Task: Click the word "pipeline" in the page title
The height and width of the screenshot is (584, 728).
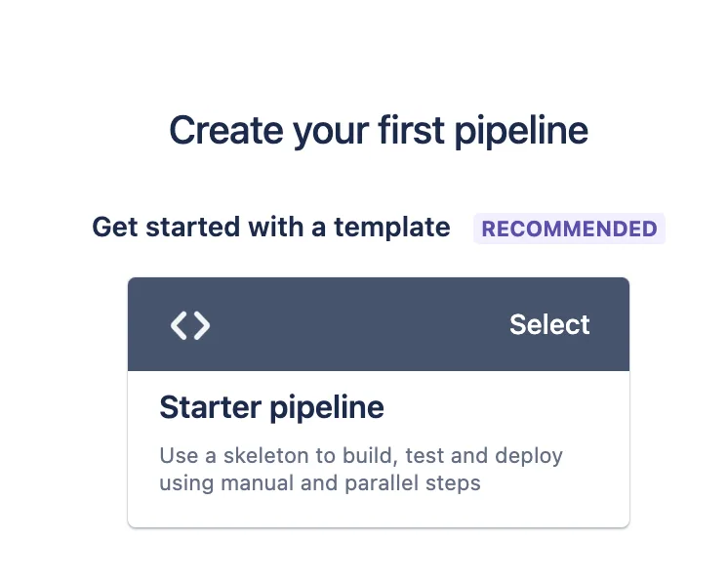Action: pos(521,132)
